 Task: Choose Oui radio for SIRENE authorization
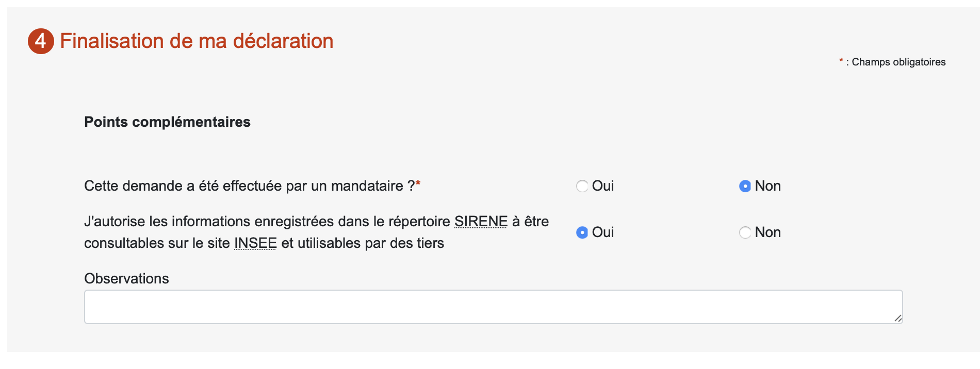pos(582,232)
